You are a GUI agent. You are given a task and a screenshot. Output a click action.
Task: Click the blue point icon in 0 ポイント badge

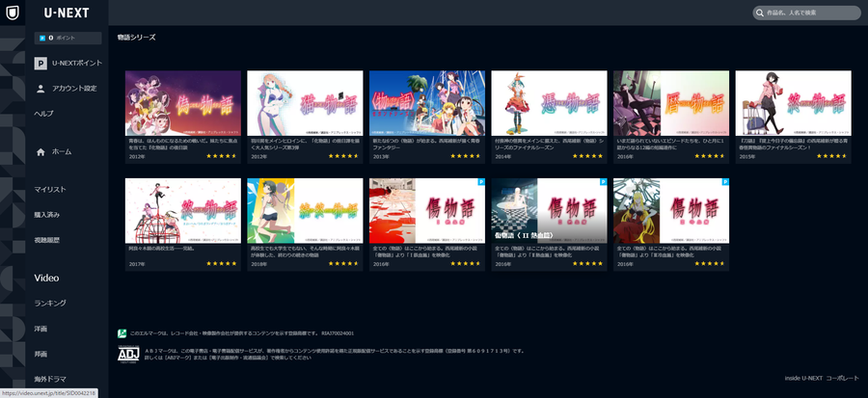click(42, 39)
